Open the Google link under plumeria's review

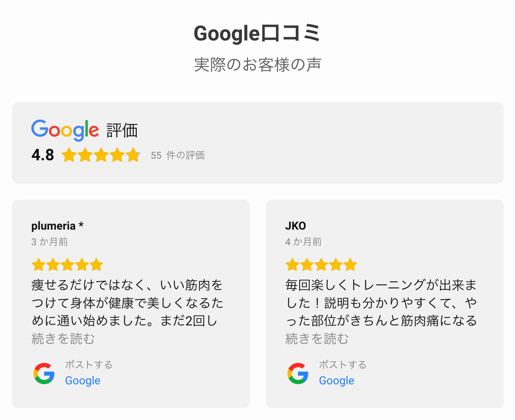[82, 380]
